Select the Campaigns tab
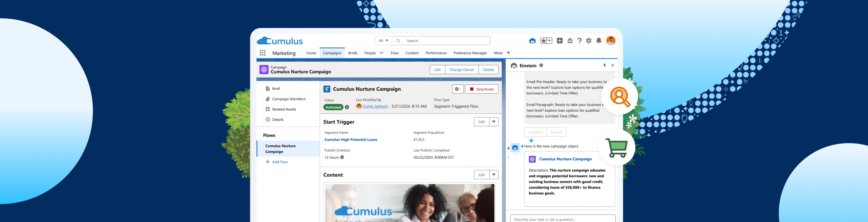Viewport: 868px width, 222px height. point(332,53)
